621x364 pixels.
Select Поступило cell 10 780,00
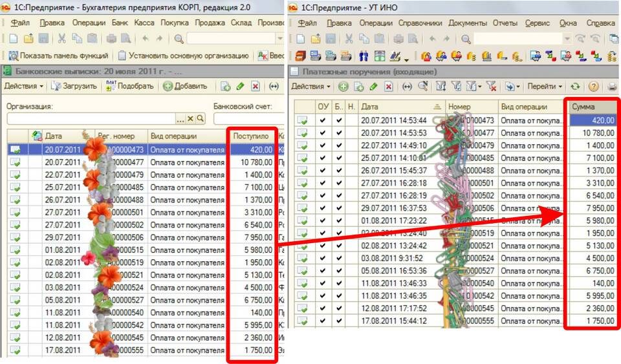tap(253, 162)
